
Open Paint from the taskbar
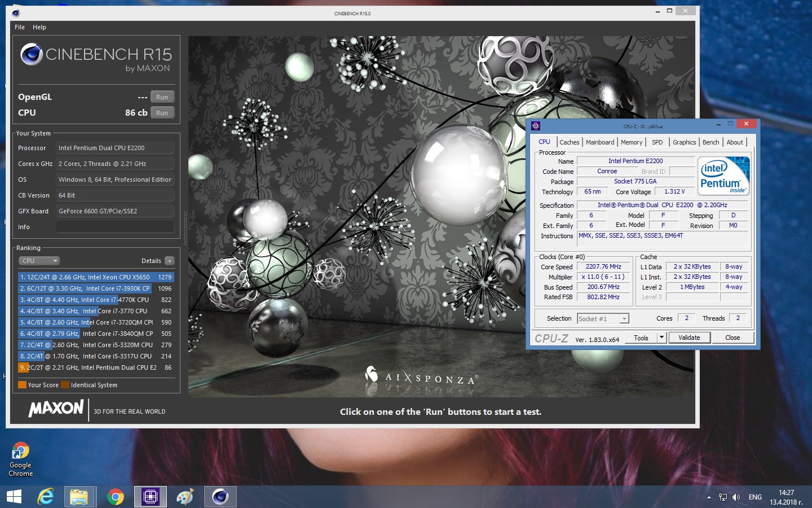coord(185,497)
